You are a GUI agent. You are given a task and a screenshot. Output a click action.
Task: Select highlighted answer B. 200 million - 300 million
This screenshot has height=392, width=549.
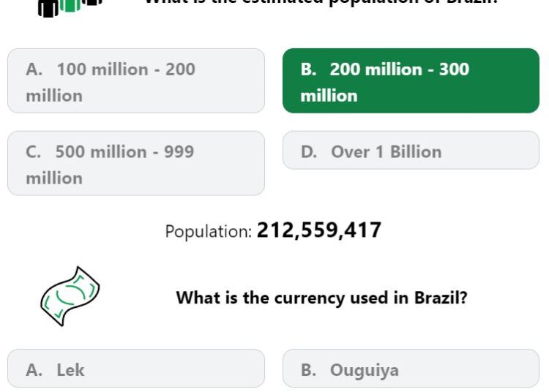tap(411, 80)
